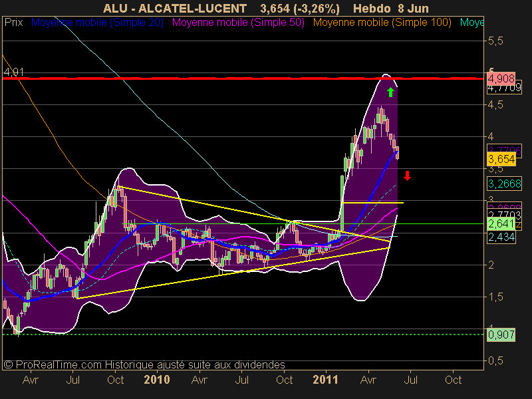Click the '5,5' price axis label

click(x=495, y=41)
